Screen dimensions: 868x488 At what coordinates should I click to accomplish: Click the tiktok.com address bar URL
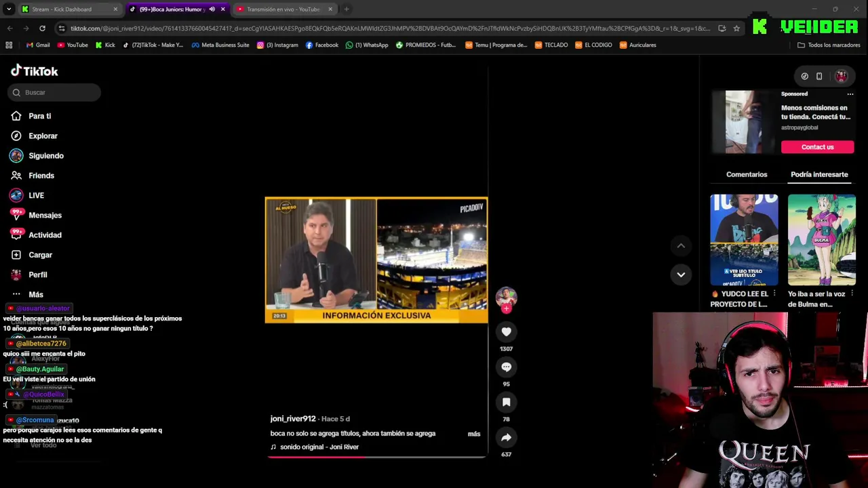tap(390, 28)
